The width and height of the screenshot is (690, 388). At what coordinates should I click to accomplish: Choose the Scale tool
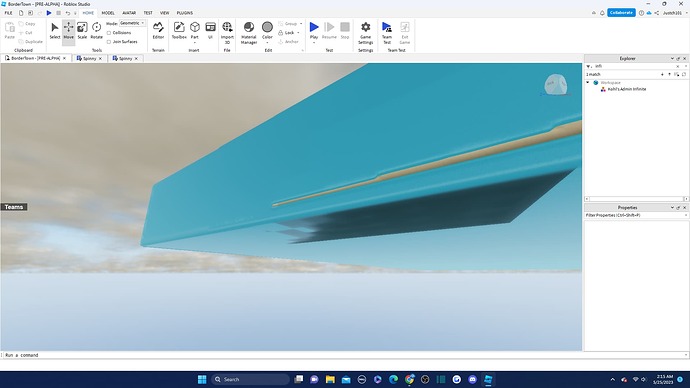click(82, 31)
